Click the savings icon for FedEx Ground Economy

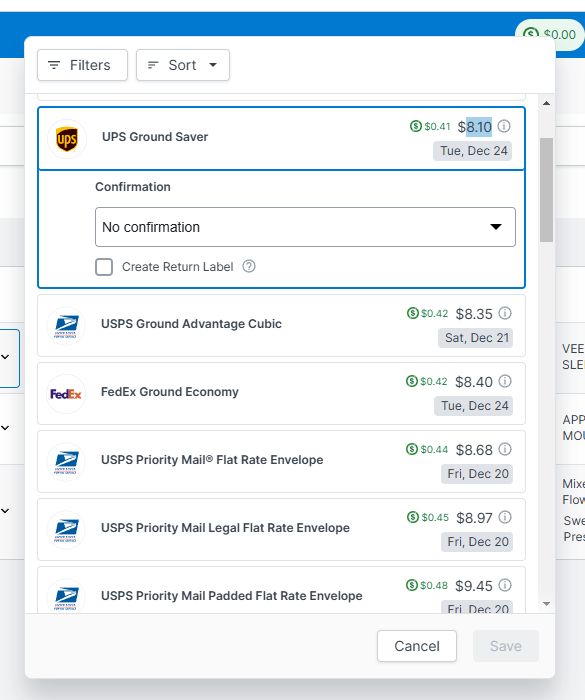pos(412,381)
